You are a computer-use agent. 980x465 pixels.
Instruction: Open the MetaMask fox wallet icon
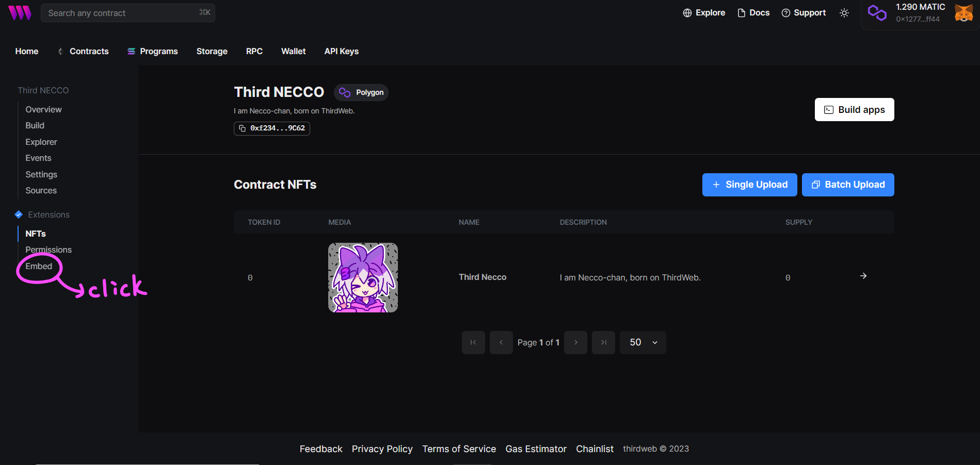pyautogui.click(x=963, y=12)
